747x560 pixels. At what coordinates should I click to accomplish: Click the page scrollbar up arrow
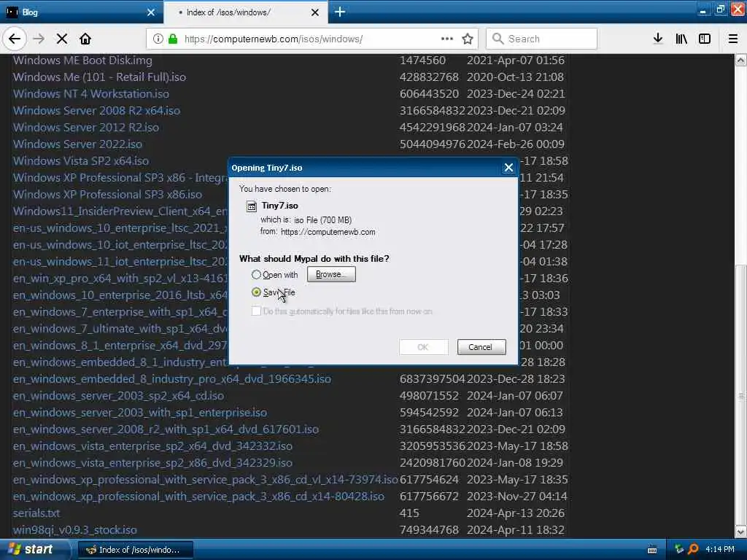pos(740,60)
